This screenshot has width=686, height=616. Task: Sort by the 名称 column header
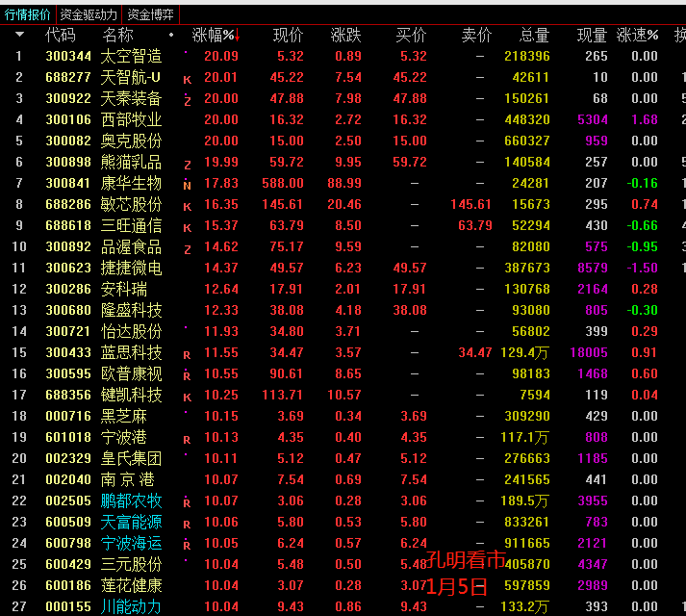click(x=117, y=35)
